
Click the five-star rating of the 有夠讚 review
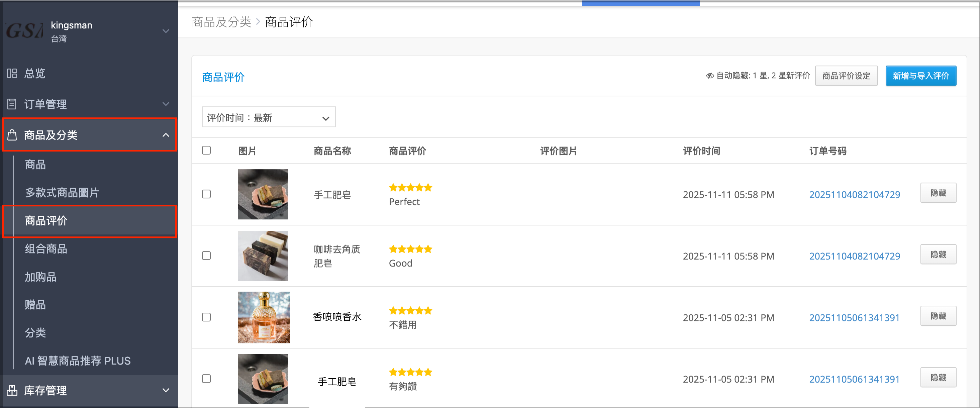pyautogui.click(x=410, y=372)
